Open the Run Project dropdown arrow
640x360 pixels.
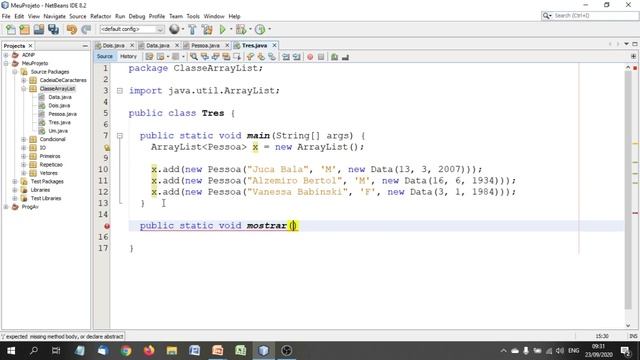coord(231,29)
